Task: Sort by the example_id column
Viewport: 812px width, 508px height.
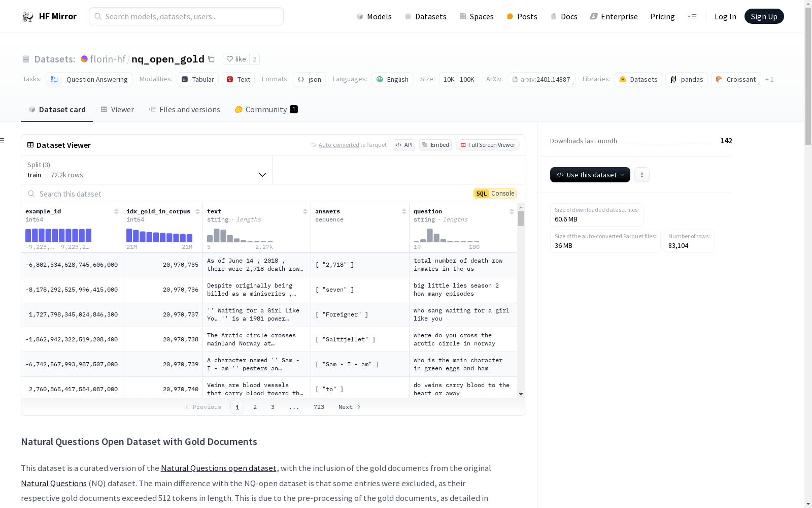Action: coord(116,211)
